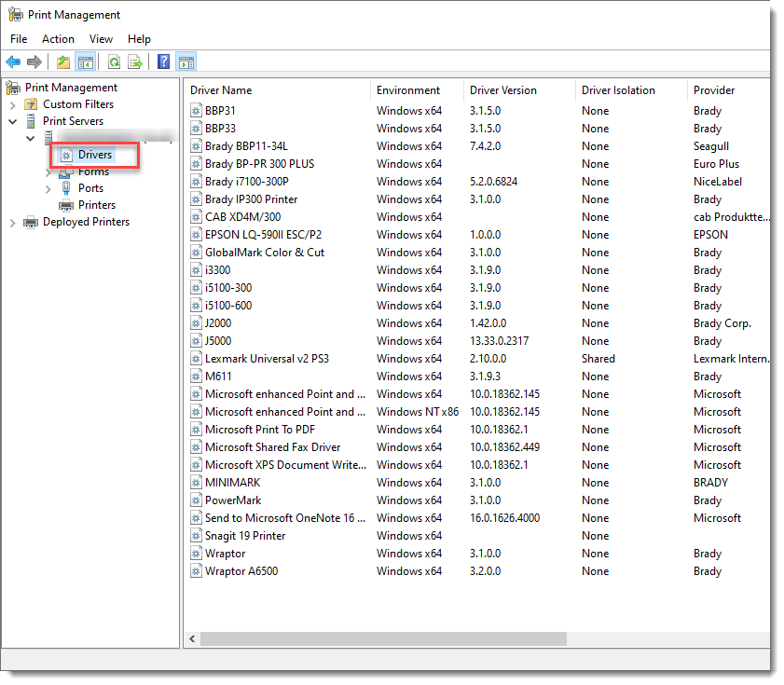The height and width of the screenshot is (685, 784).
Task: Sort by Driver Isolation column header
Action: click(x=631, y=90)
